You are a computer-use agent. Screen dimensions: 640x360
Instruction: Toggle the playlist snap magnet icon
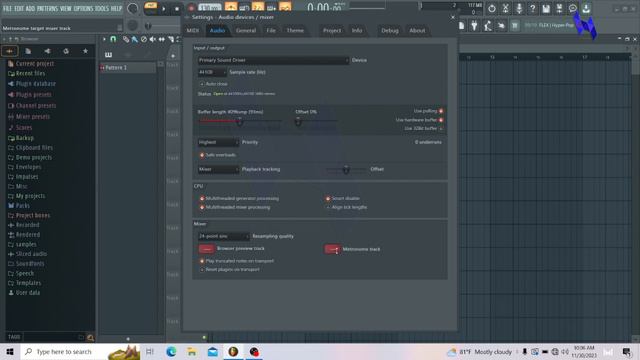tap(113, 39)
